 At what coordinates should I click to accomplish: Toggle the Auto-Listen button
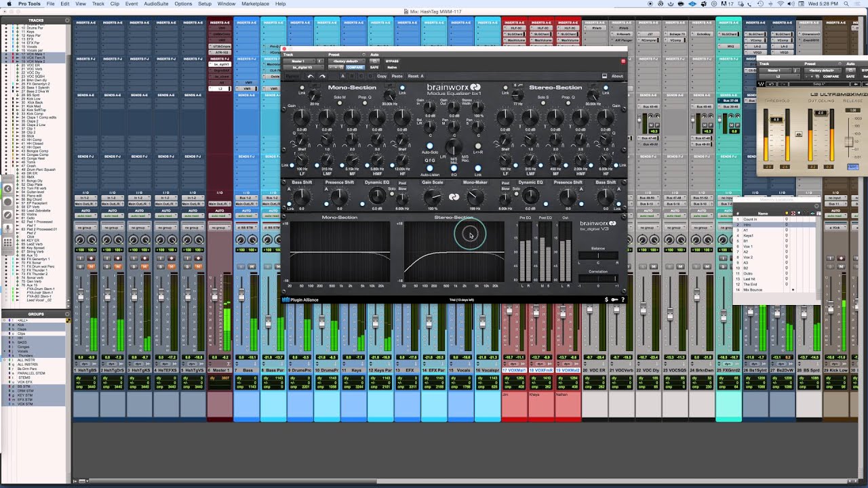click(429, 168)
